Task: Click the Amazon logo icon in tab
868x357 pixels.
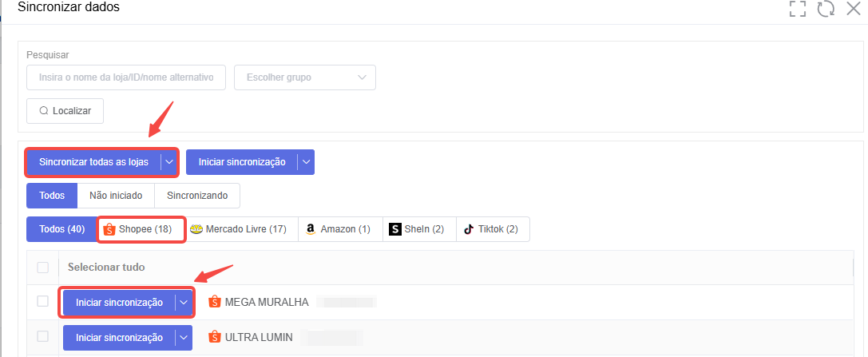Action: pos(310,229)
